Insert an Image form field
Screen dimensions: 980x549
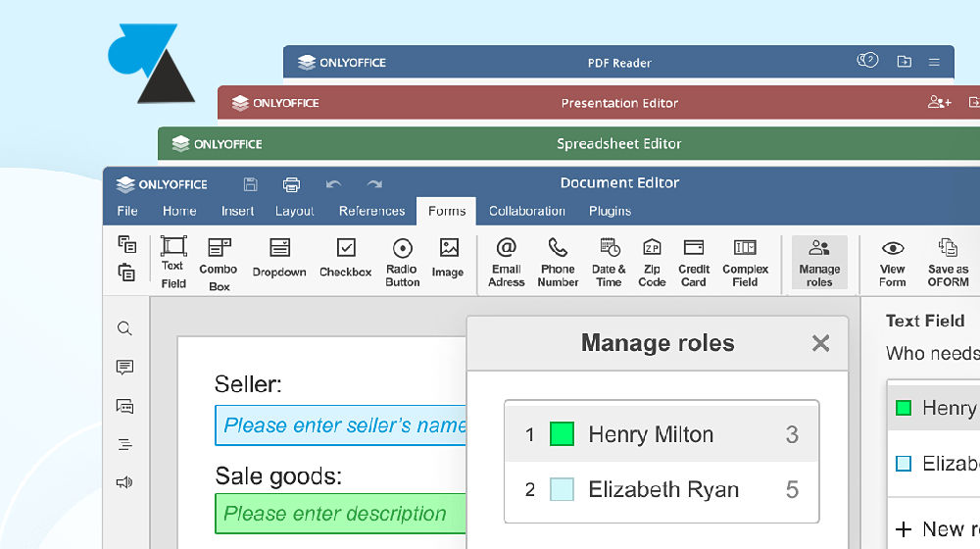pos(448,258)
